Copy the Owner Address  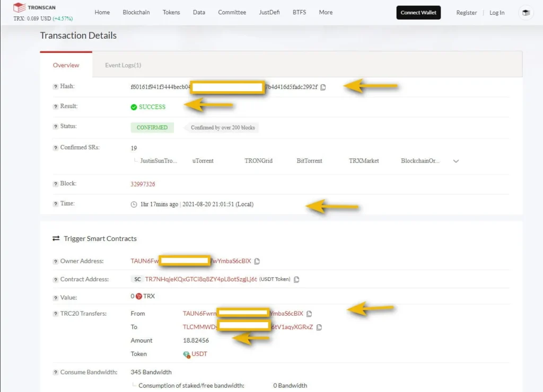pos(257,261)
